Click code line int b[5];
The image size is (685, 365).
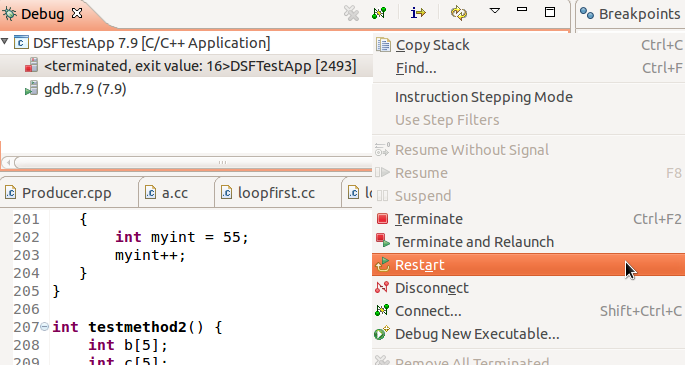coord(128,345)
